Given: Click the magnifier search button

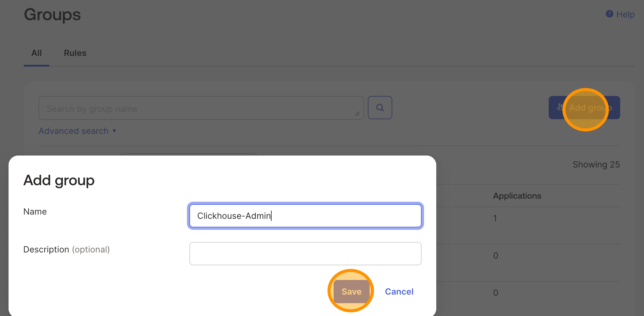Looking at the screenshot, I should pos(380,108).
